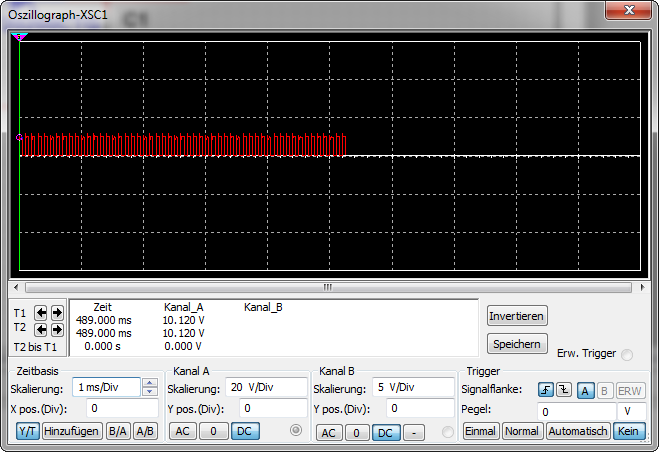The height and width of the screenshot is (452, 659).
Task: Click Kanal A Y pos.(Div) field
Action: click(273, 408)
